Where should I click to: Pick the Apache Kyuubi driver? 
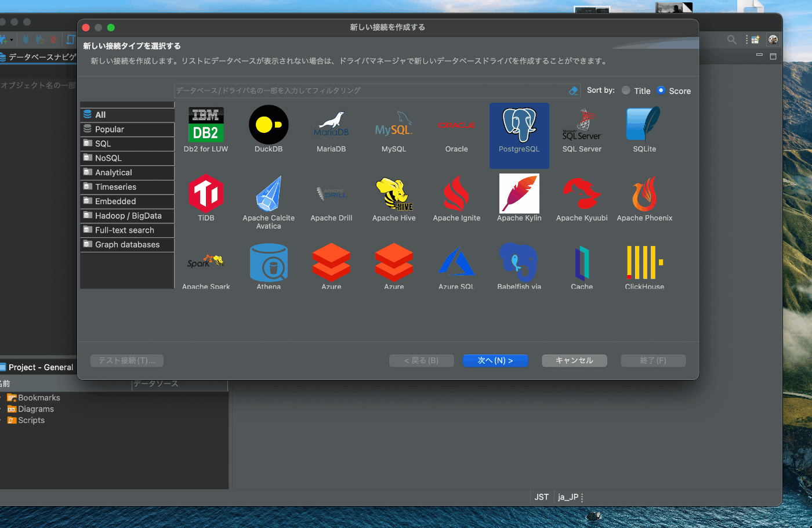click(582, 194)
